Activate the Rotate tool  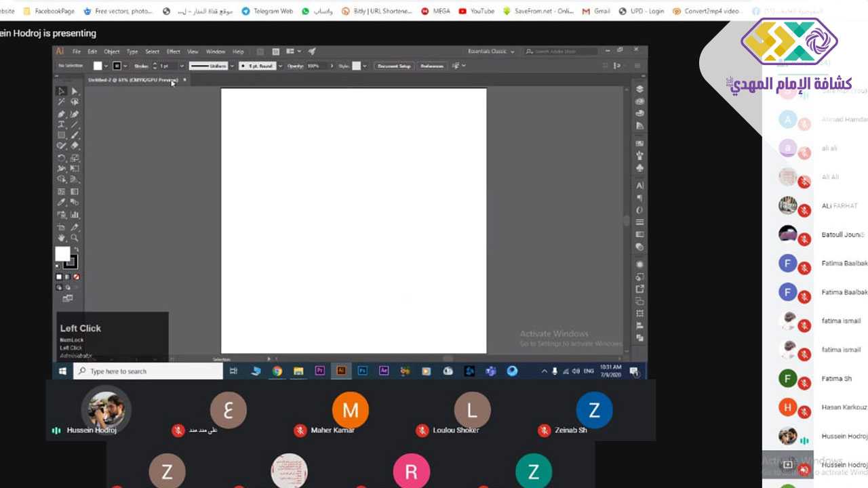click(62, 158)
